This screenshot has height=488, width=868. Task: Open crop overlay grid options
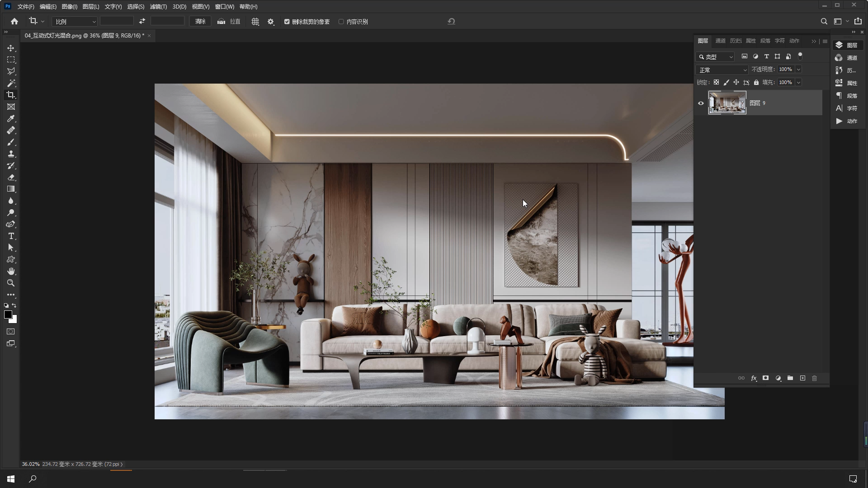pos(255,22)
